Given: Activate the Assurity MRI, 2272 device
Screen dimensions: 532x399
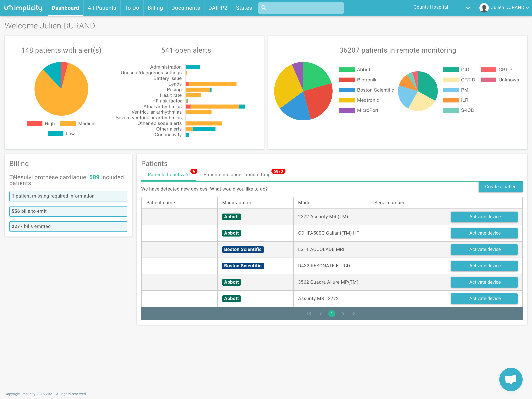Looking at the screenshot, I should [484, 299].
